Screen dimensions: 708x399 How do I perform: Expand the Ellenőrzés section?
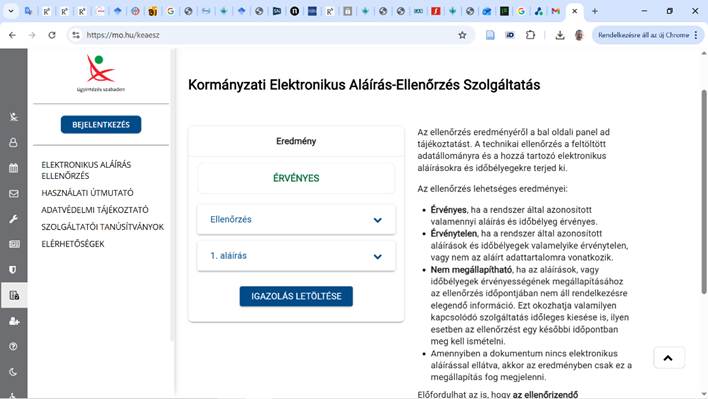(296, 219)
